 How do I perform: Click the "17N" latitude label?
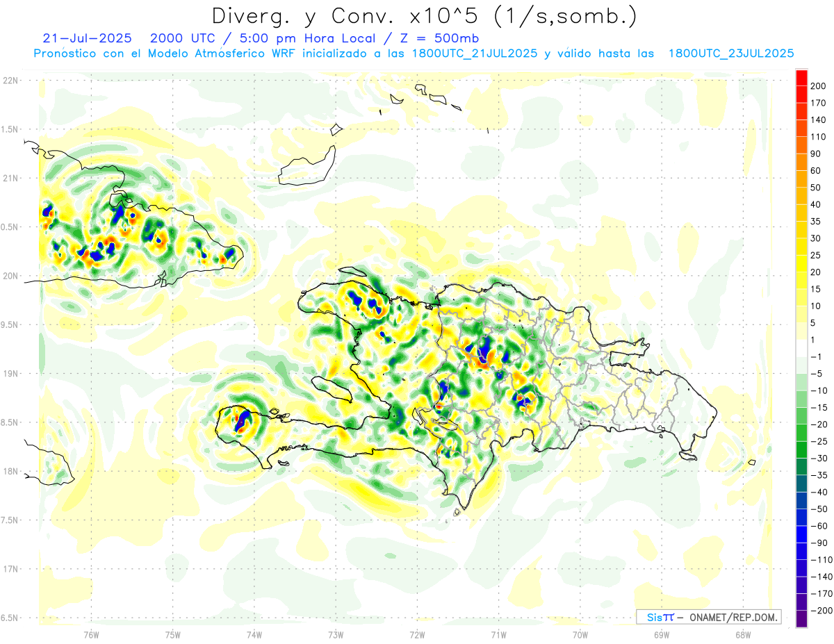click(x=10, y=569)
